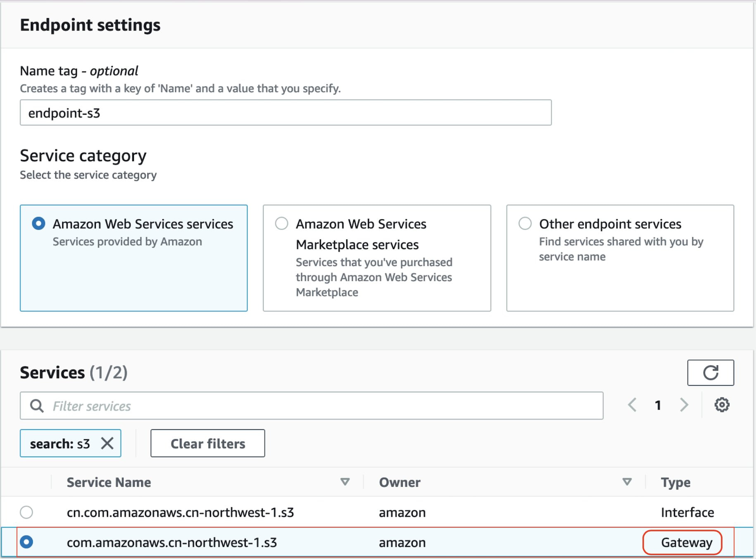Viewport: 756px width, 559px height.
Task: Click the Filter services search field
Action: coord(311,406)
